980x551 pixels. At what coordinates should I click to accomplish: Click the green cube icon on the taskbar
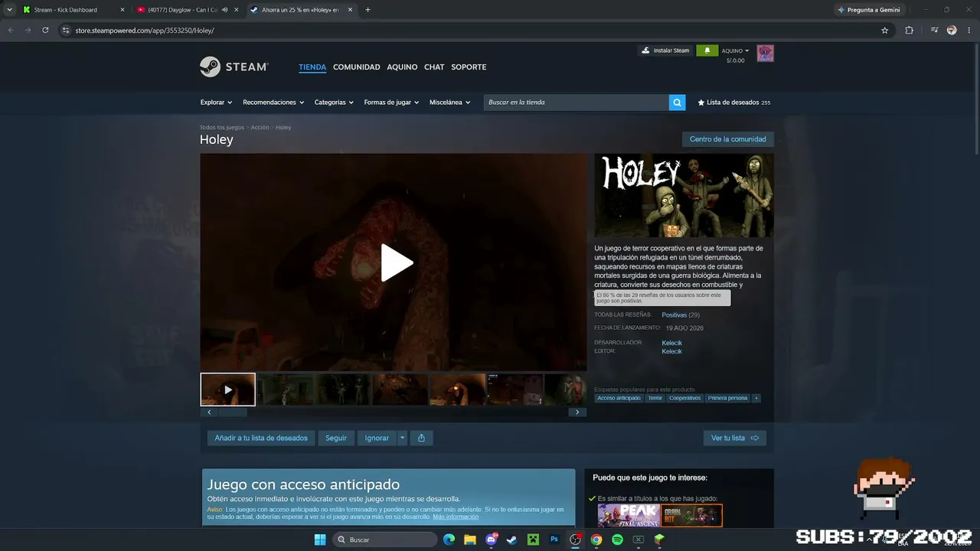coord(658,540)
